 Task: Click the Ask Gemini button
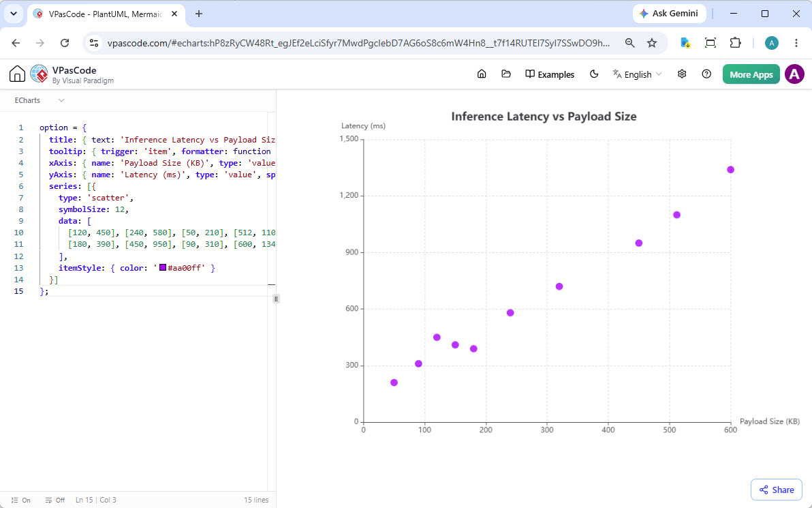[x=669, y=14]
